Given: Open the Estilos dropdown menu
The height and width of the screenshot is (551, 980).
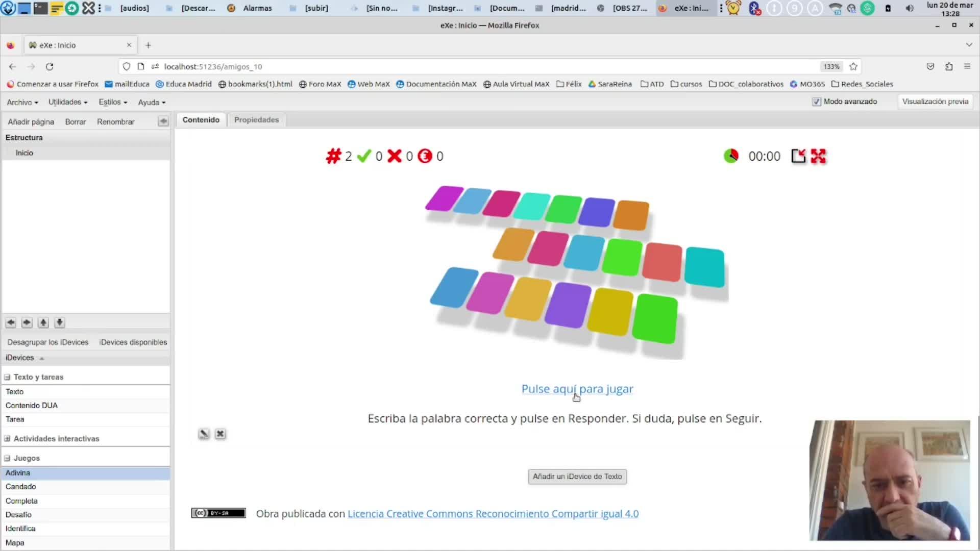Looking at the screenshot, I should pyautogui.click(x=112, y=102).
